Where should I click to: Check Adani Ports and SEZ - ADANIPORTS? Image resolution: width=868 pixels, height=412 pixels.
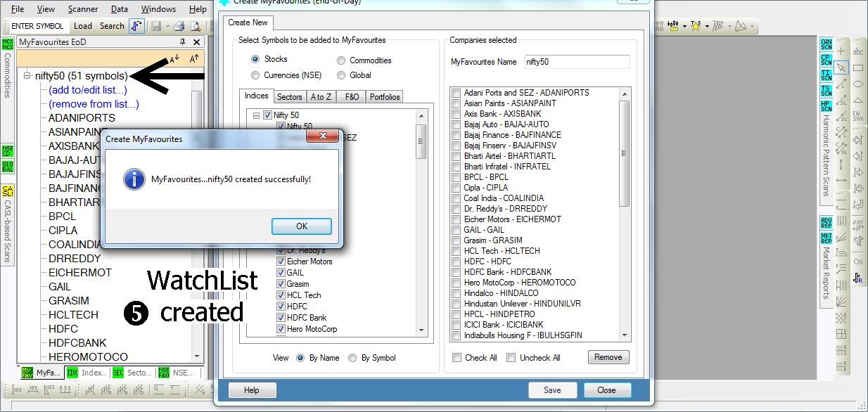tap(457, 93)
